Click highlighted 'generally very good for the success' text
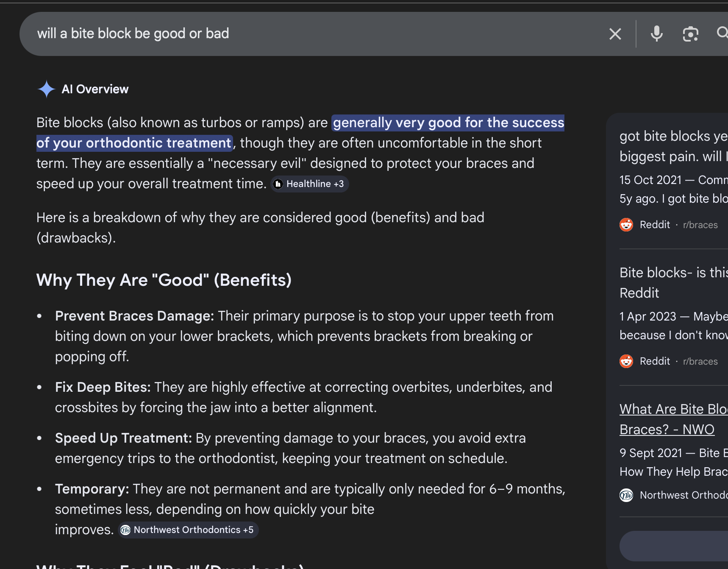Image resolution: width=728 pixels, height=569 pixels. tap(448, 123)
